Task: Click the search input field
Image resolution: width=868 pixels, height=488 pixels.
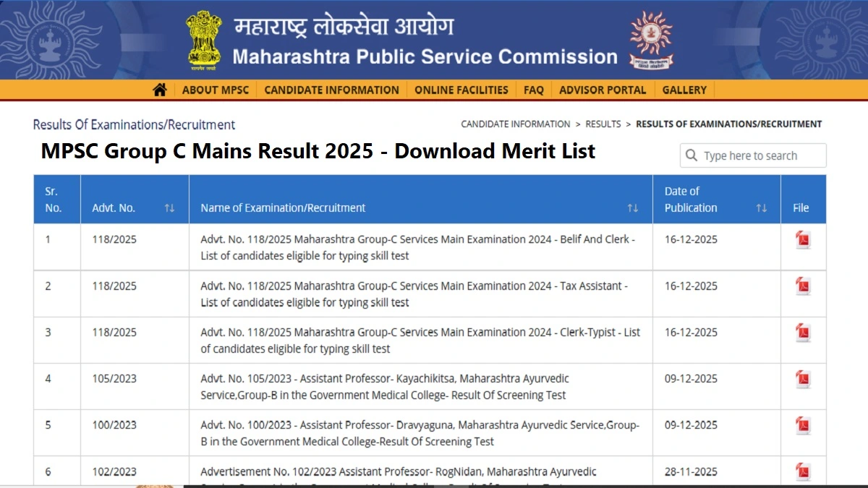Action: pyautogui.click(x=752, y=155)
